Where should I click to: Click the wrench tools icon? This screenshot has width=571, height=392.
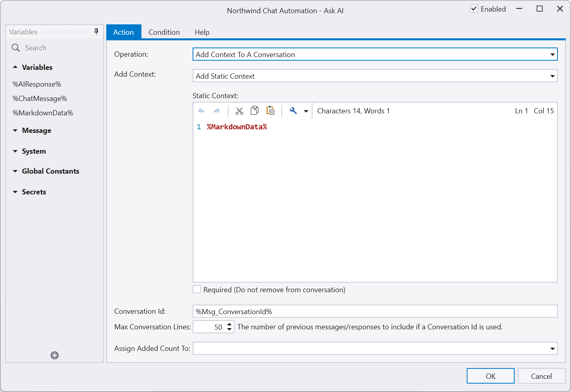(293, 111)
